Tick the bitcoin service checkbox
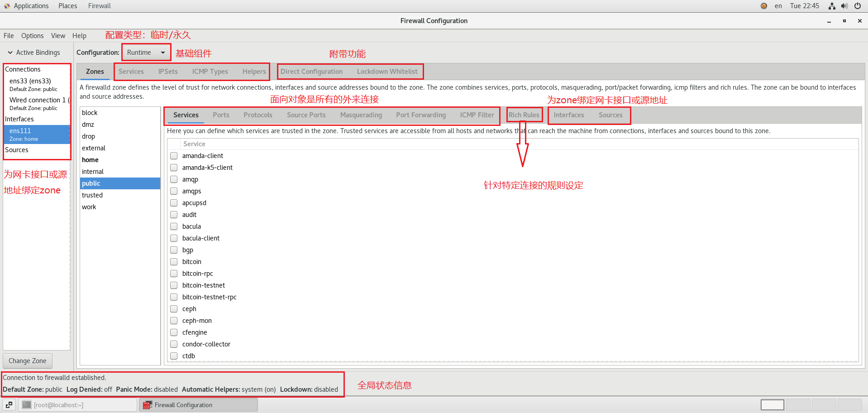This screenshot has height=413, width=868. point(174,262)
